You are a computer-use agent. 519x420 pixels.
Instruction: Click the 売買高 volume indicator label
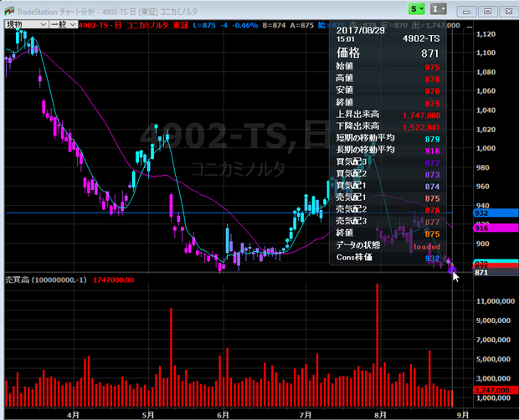point(46,279)
